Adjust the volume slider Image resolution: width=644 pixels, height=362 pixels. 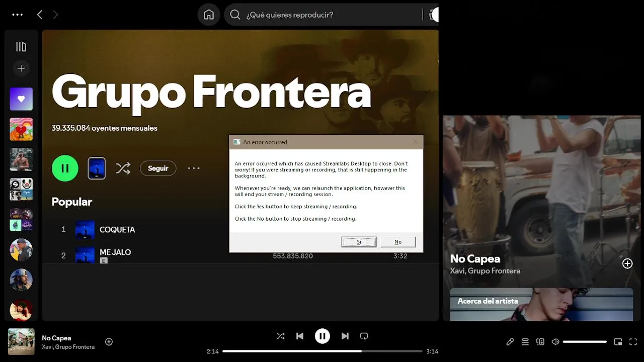pyautogui.click(x=585, y=342)
